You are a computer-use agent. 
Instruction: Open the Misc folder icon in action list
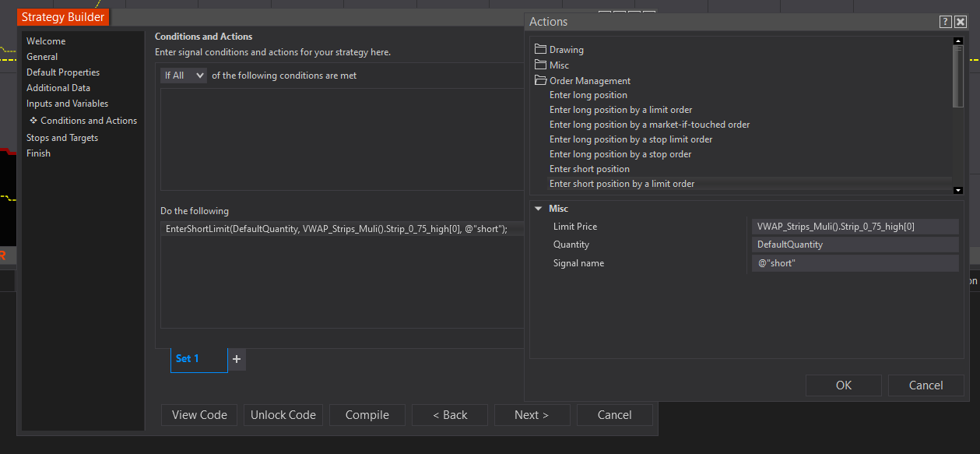(541, 65)
